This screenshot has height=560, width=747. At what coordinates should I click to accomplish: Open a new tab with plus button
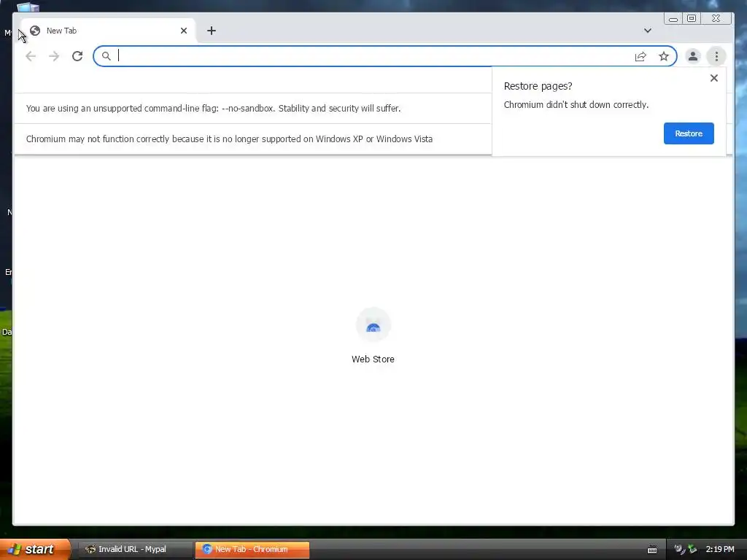(x=212, y=31)
